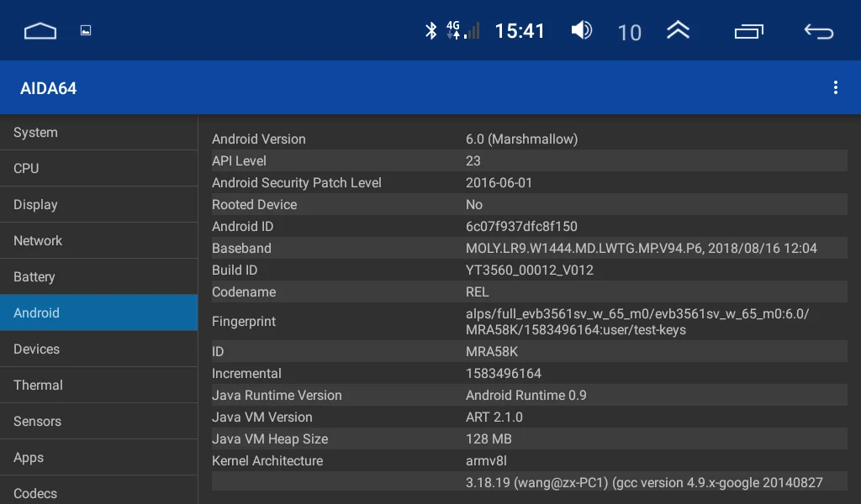Tap the patch date 2016-06-01

point(499,182)
